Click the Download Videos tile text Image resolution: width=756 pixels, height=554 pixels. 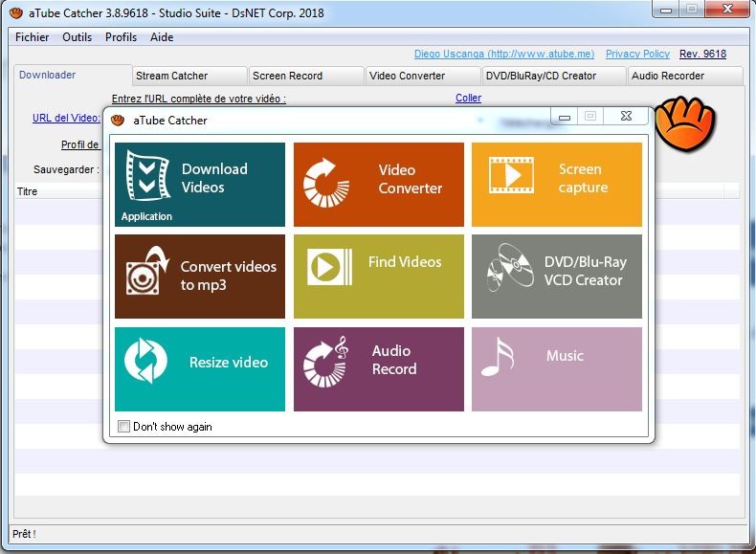click(214, 178)
